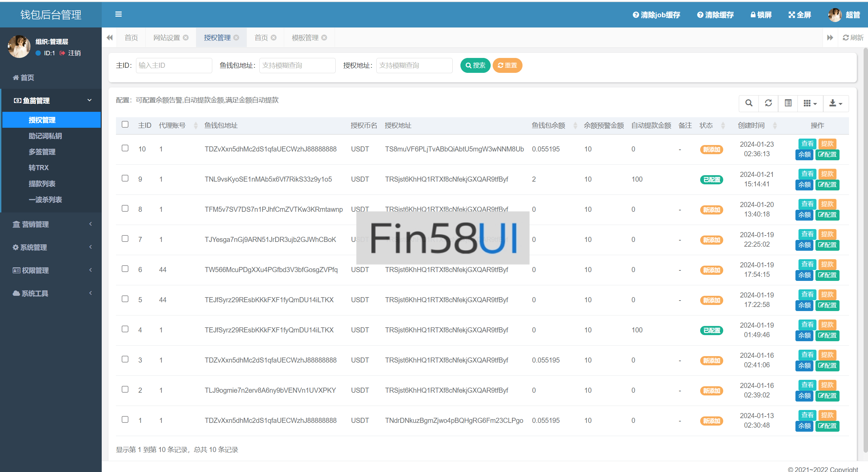868x472 pixels.
Task: Open the columns dropdown in table toolbar
Action: click(810, 103)
